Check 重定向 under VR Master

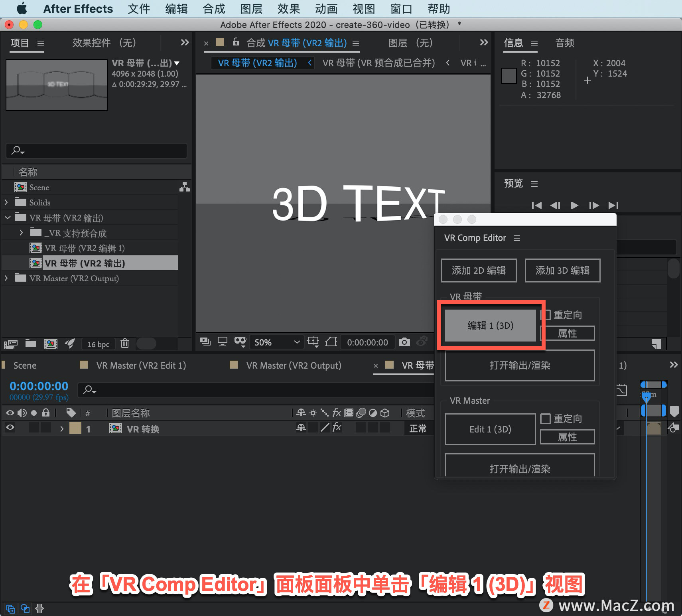pos(546,419)
